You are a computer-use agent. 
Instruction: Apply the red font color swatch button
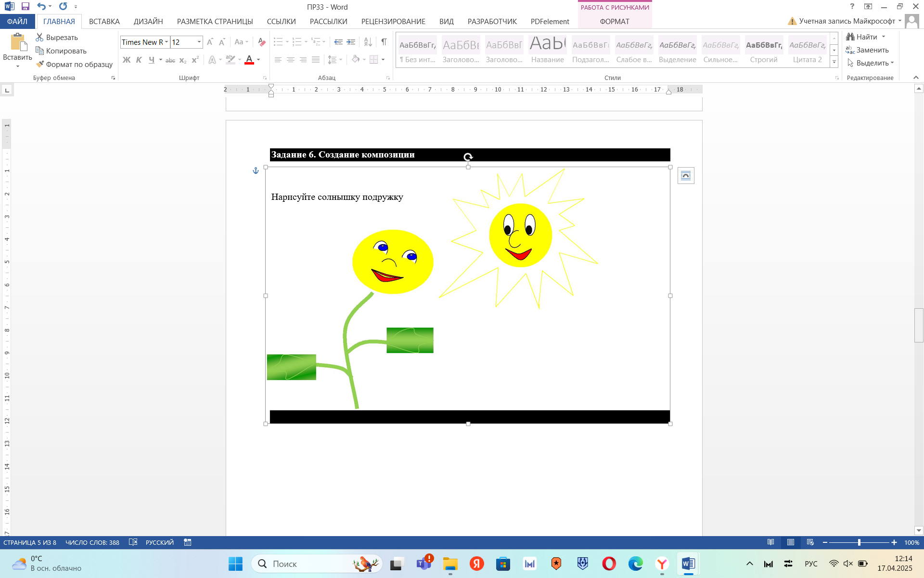tap(249, 60)
